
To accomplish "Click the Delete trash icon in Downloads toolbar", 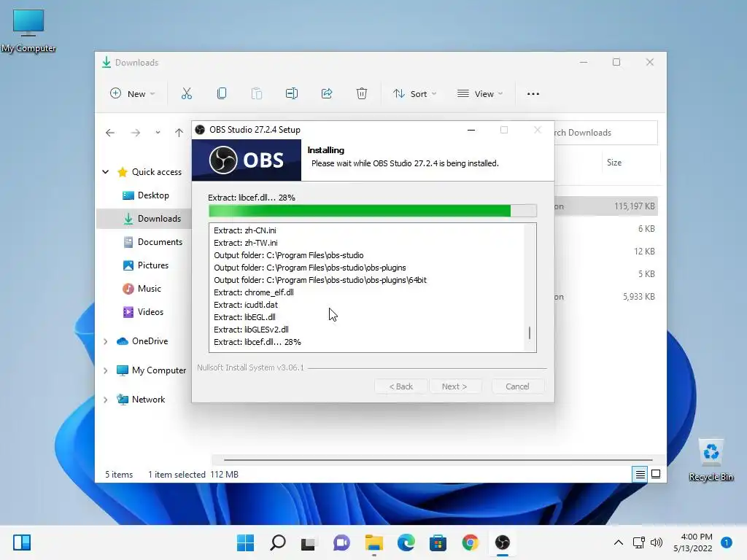I will (x=362, y=93).
